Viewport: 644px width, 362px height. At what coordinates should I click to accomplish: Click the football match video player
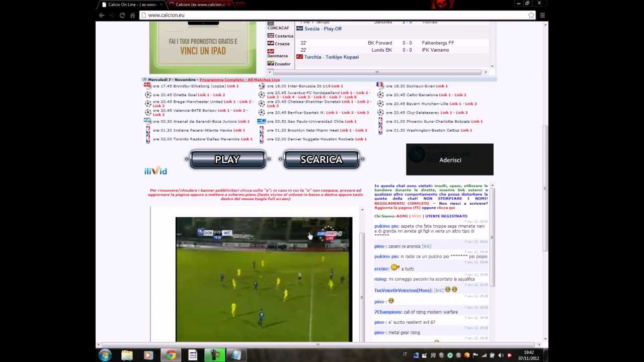pyautogui.click(x=264, y=280)
